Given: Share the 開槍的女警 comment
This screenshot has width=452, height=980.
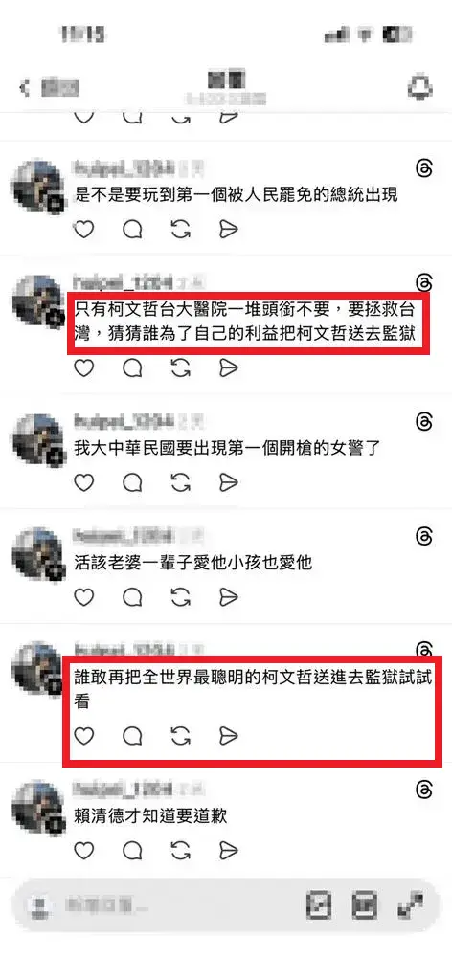Looking at the screenshot, I should [x=229, y=482].
